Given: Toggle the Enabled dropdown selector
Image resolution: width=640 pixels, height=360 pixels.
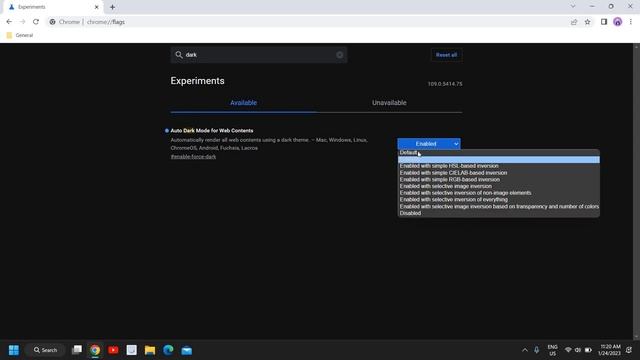Looking at the screenshot, I should 429,144.
